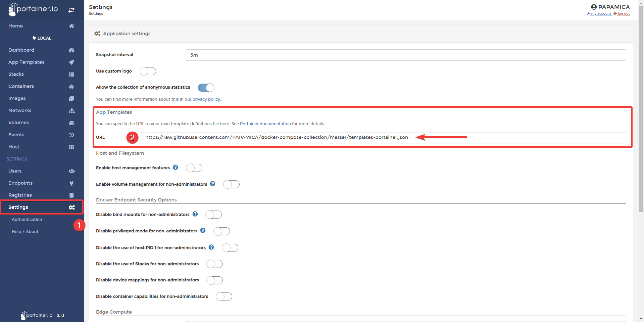Click help icon beside Disable privileged mode
The height and width of the screenshot is (322, 644).
pyautogui.click(x=203, y=230)
